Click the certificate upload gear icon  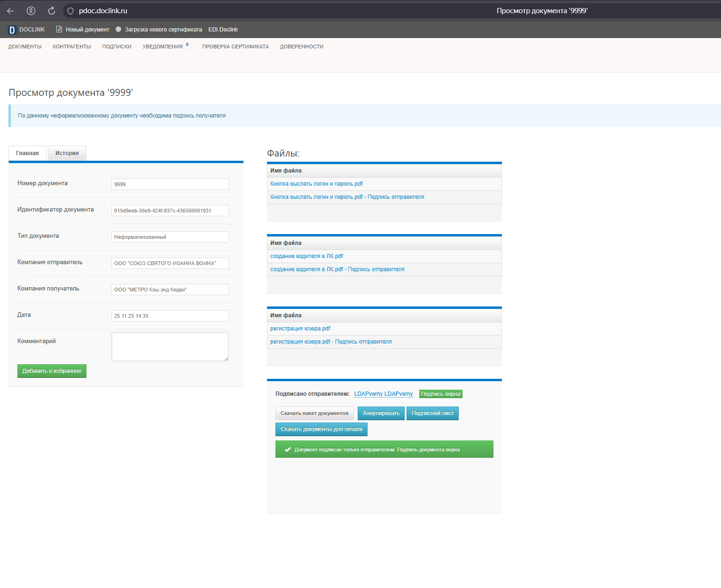118,29
